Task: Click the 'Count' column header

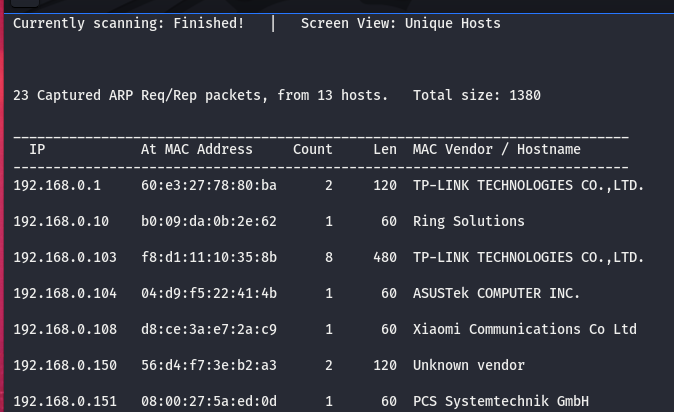Action: [x=312, y=149]
